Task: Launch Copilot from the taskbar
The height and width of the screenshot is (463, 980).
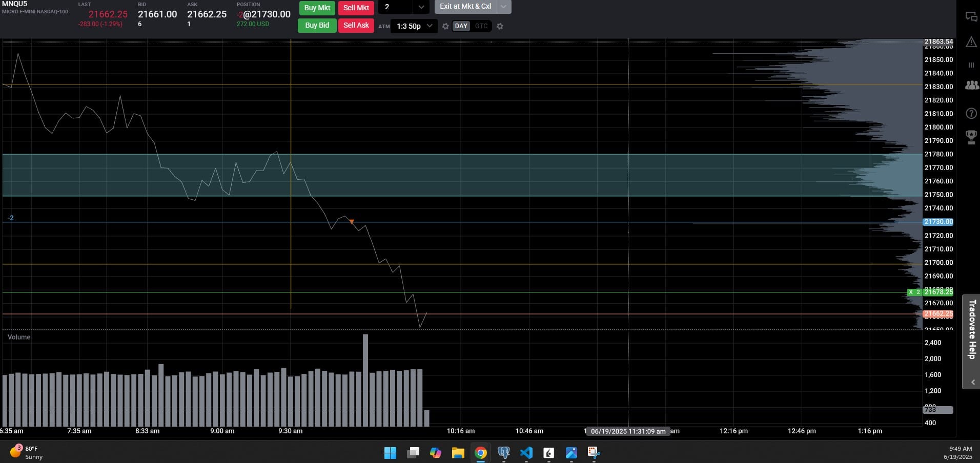Action: (436, 453)
